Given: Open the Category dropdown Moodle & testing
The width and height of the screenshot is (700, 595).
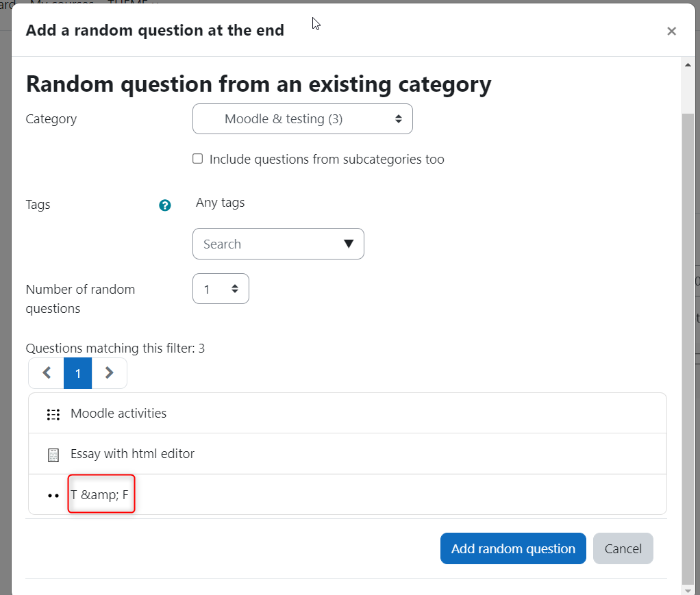Looking at the screenshot, I should [302, 118].
